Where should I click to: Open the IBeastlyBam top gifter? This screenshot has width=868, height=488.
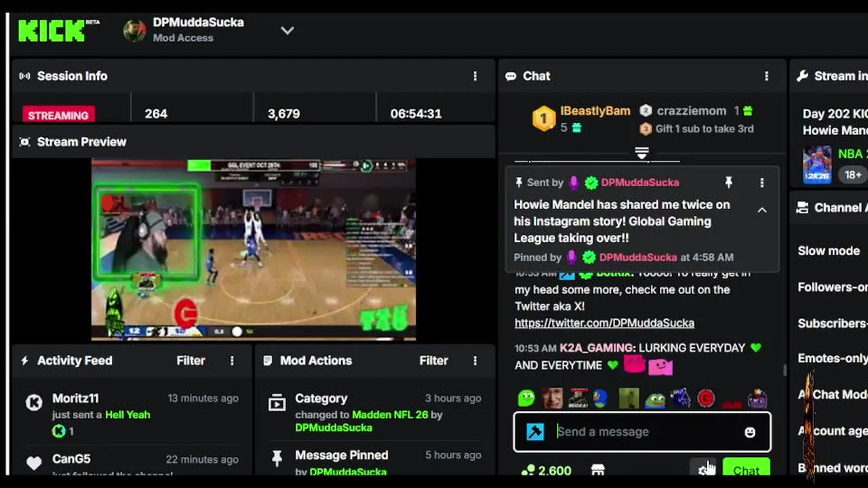click(595, 110)
